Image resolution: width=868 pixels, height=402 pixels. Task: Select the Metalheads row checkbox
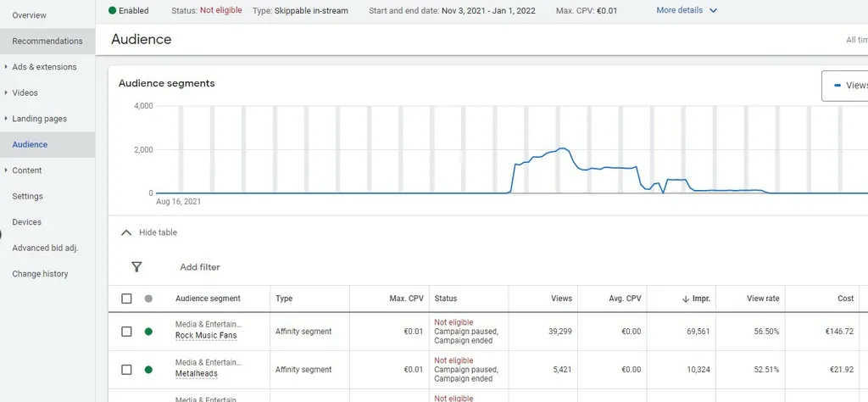pos(126,370)
